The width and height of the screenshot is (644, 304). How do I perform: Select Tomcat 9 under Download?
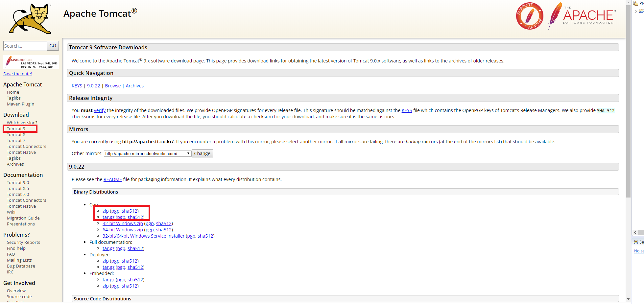click(x=16, y=129)
